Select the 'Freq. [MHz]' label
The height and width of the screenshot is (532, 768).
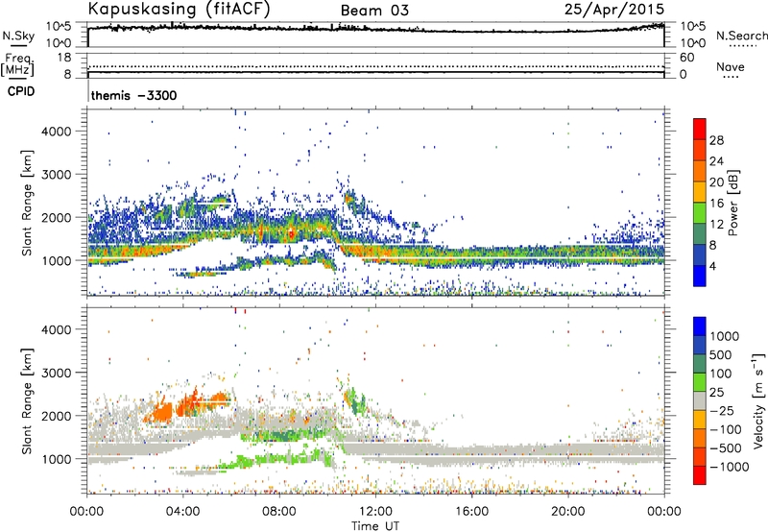17,65
